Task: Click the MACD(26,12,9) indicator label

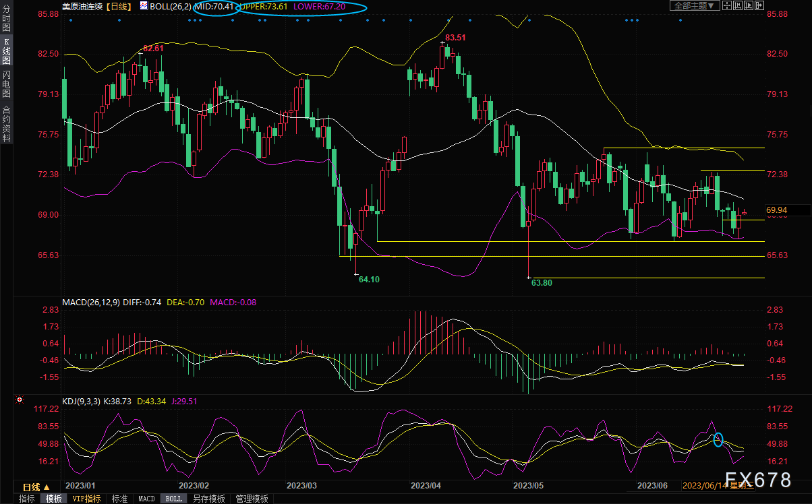Action: pos(91,303)
